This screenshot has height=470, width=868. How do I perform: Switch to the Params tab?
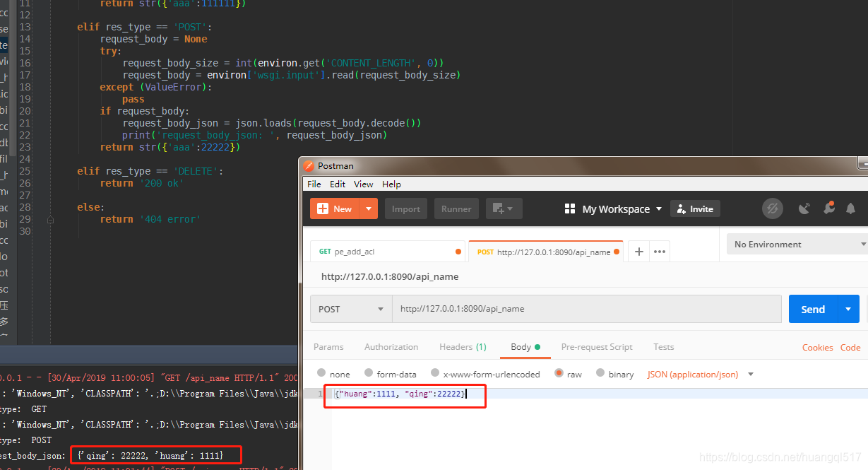pos(328,346)
